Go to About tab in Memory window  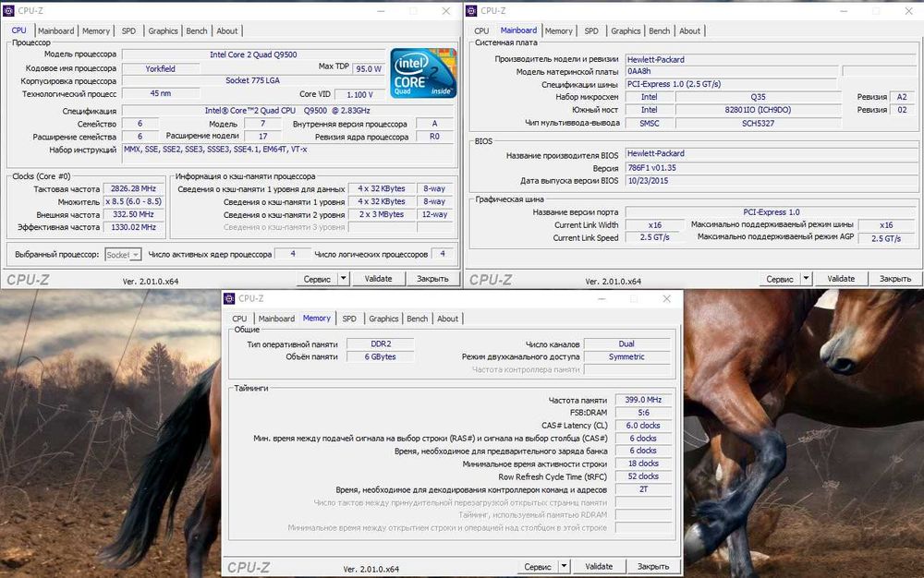pos(447,319)
